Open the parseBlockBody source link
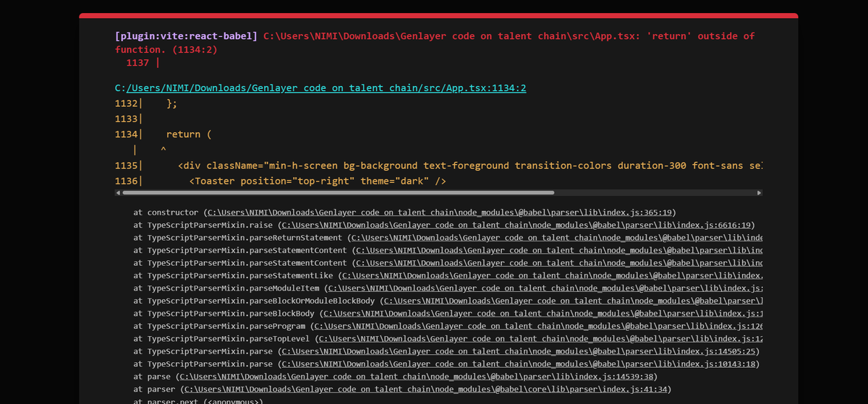Image resolution: width=868 pixels, height=404 pixels. 542,314
